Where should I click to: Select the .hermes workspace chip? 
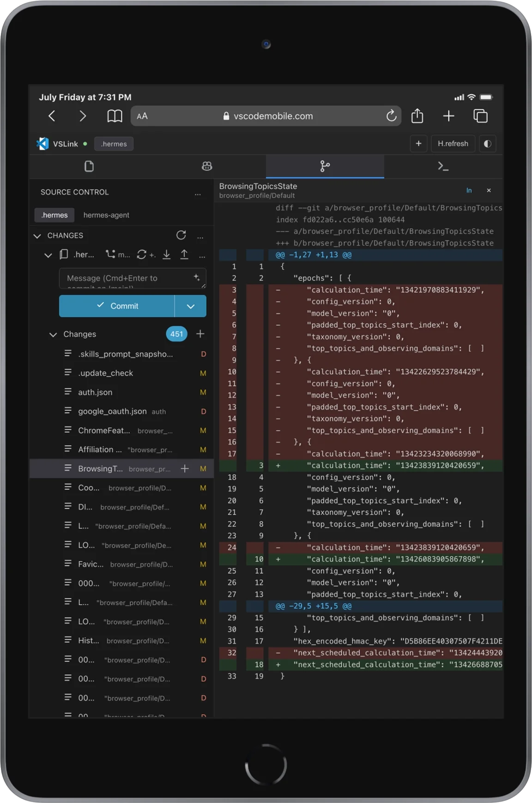(x=114, y=144)
